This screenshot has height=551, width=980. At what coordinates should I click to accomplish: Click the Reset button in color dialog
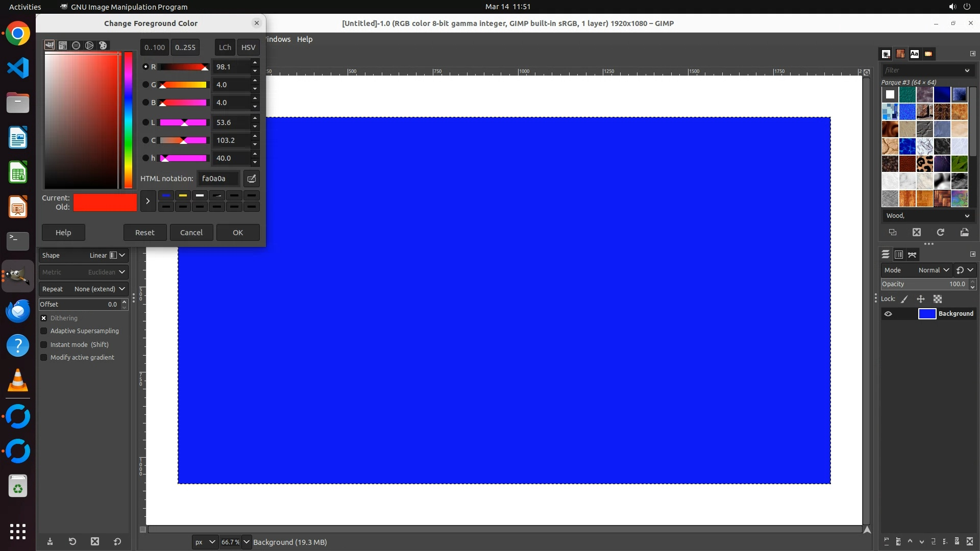pos(144,232)
